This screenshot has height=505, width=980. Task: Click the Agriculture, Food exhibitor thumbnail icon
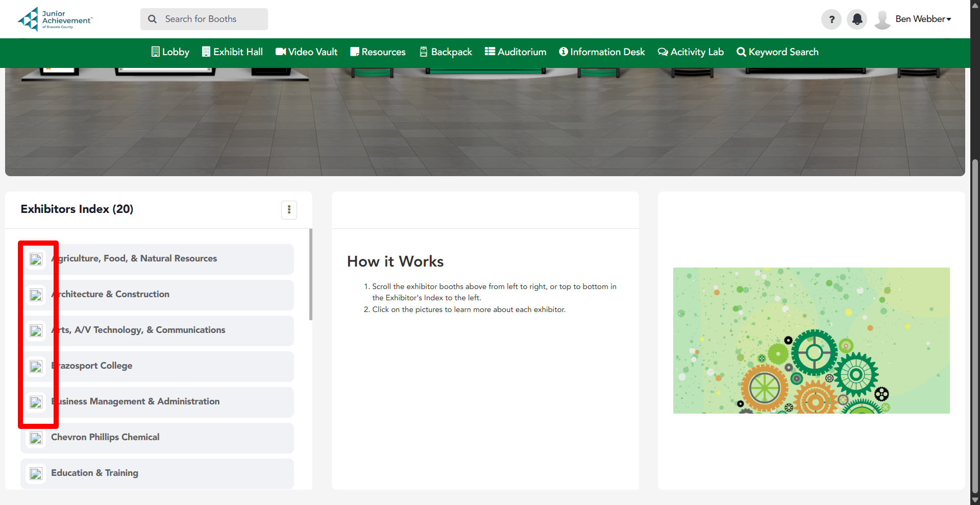(36, 259)
